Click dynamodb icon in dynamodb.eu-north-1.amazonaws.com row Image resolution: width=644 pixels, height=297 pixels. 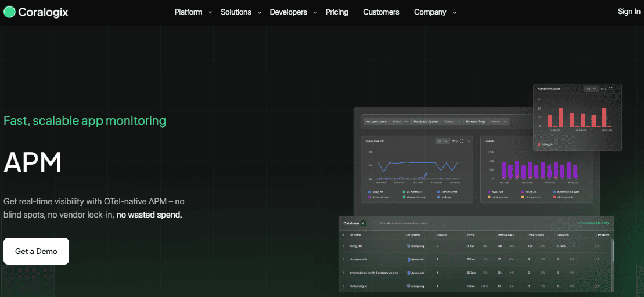(x=409, y=273)
